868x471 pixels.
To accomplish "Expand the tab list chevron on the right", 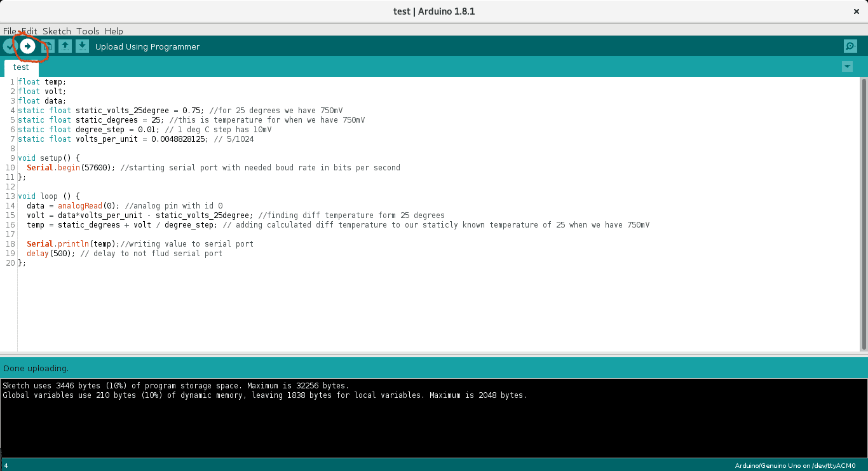I will [x=846, y=66].
